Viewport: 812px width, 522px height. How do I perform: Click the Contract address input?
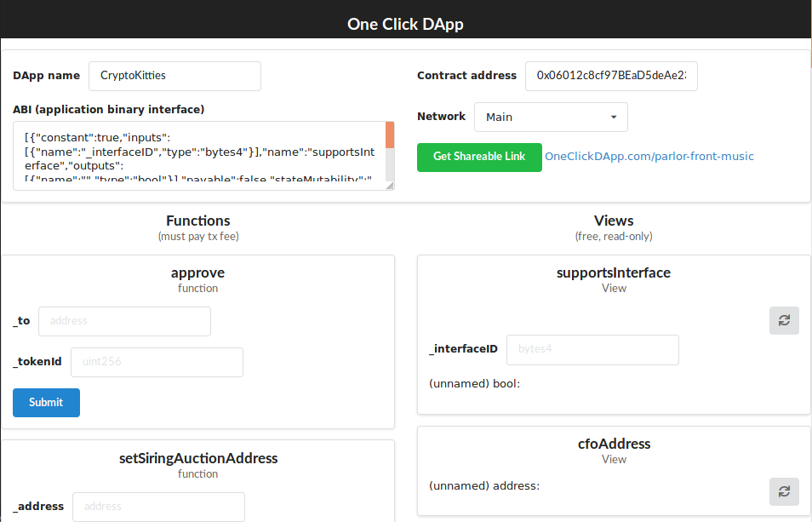tap(611, 76)
